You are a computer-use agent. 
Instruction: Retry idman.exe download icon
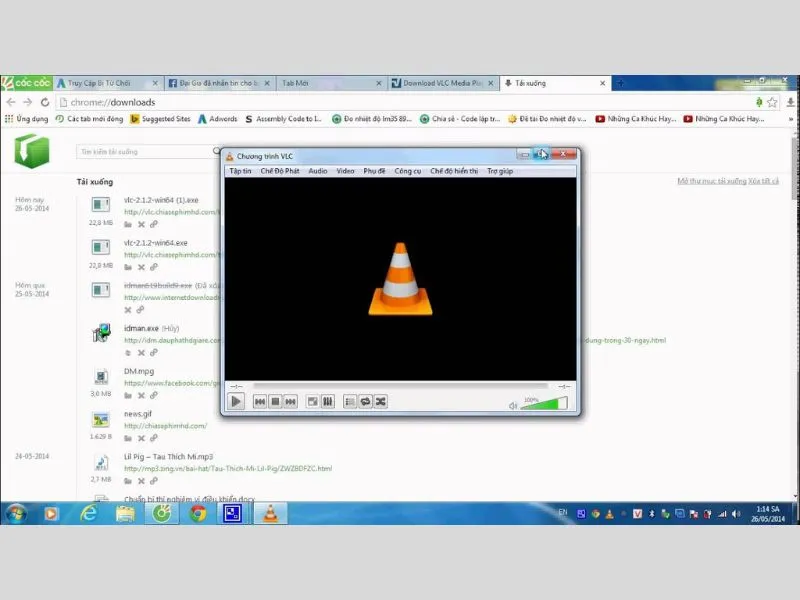(x=128, y=353)
